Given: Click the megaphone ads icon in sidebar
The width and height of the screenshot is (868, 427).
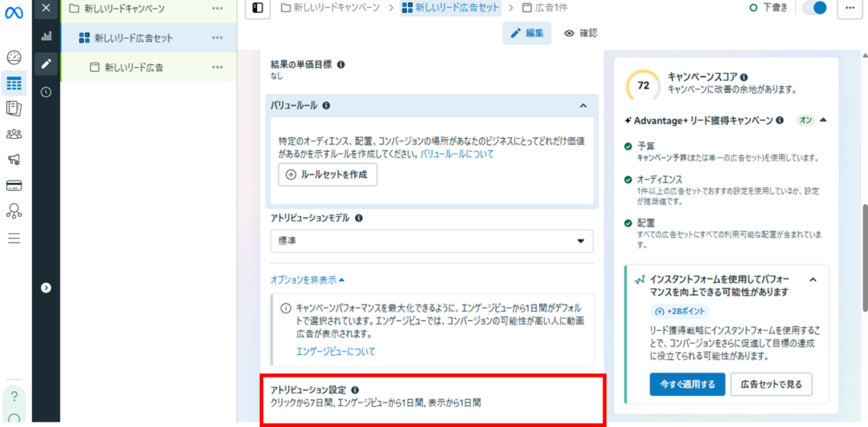Looking at the screenshot, I should 14,160.
